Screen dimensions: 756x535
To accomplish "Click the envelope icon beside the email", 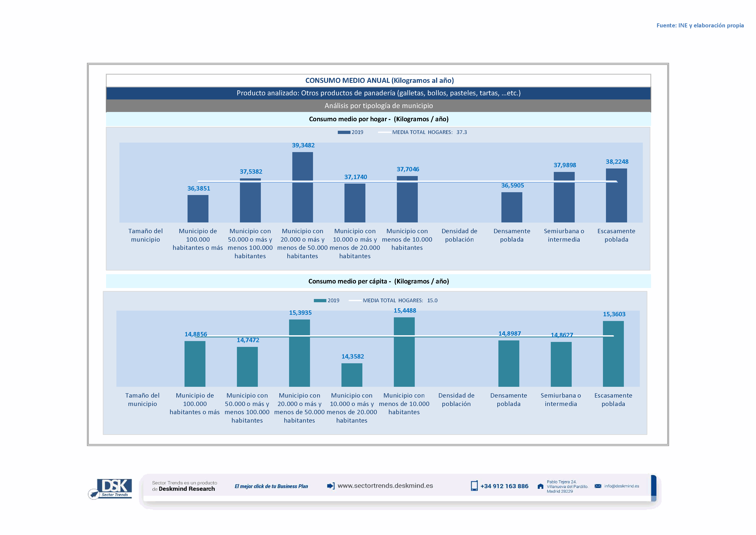I will pyautogui.click(x=598, y=486).
